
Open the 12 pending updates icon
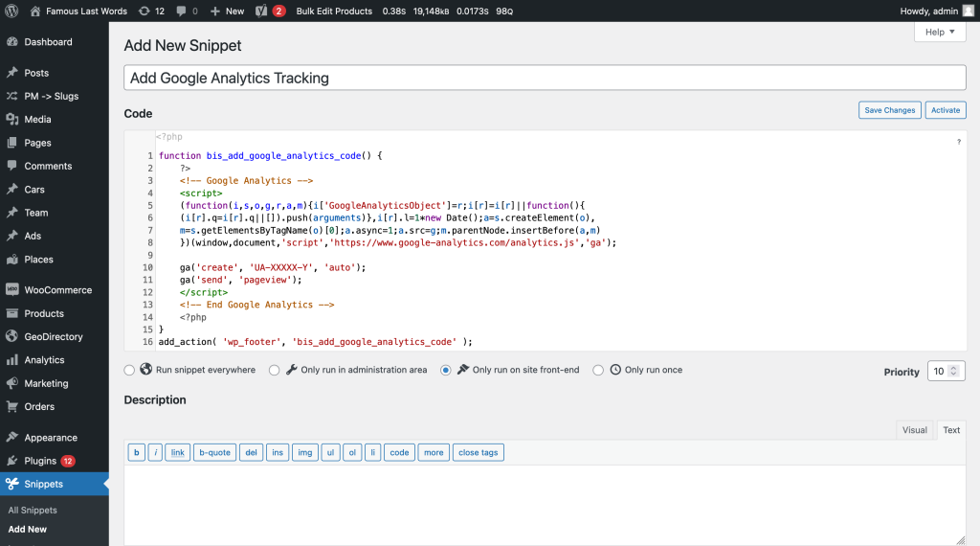point(145,11)
